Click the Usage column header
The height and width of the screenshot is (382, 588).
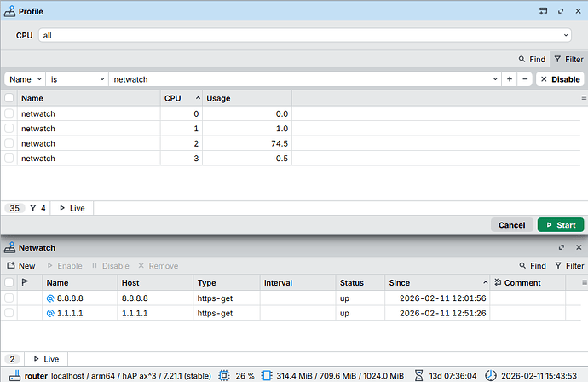pyautogui.click(x=247, y=98)
